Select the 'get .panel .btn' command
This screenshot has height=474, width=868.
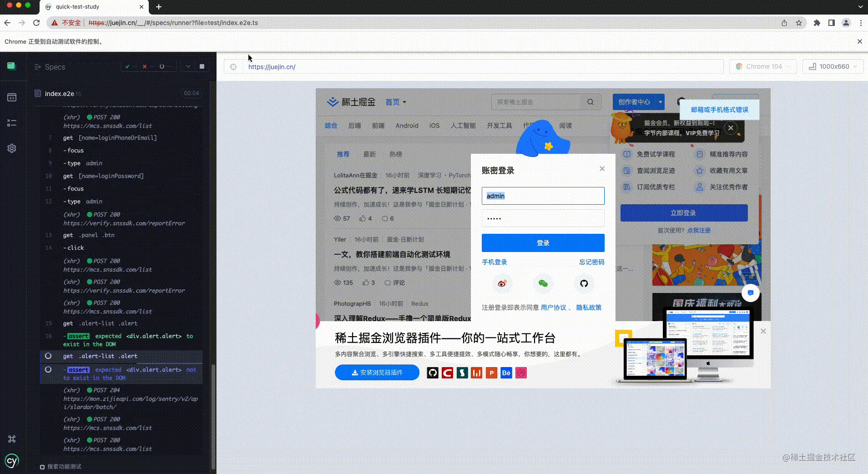121,235
